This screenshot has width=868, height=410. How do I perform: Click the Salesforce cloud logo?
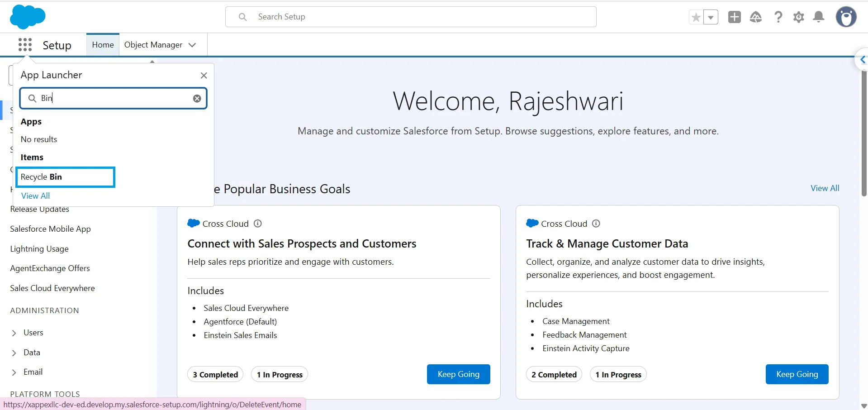28,17
